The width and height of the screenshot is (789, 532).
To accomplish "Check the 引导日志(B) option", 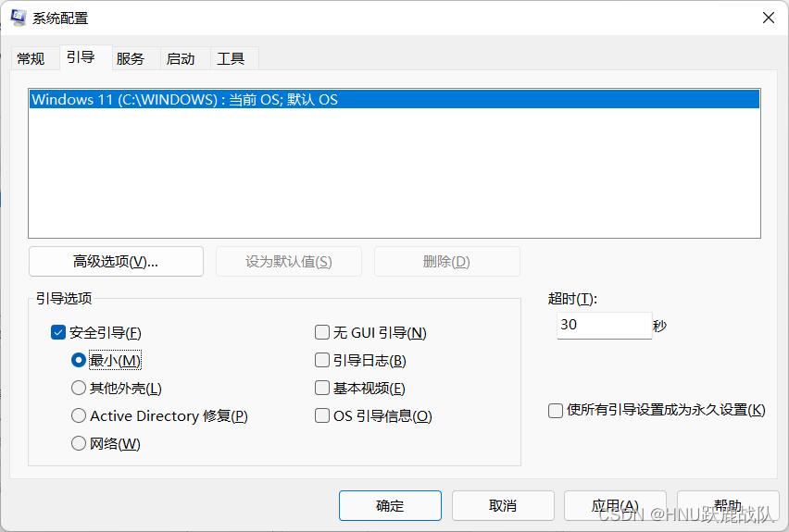I will click(322, 360).
